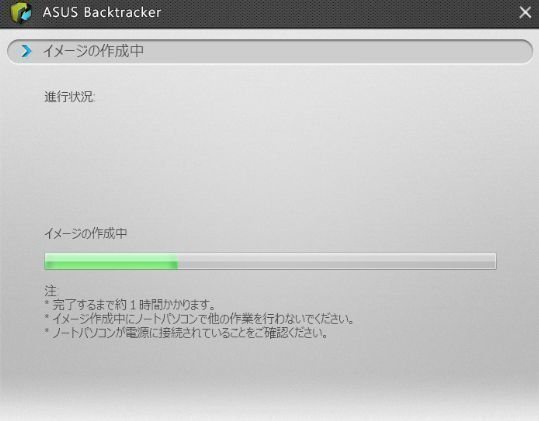The width and height of the screenshot is (539, 421).
Task: Click the ASUS Backtracker title text
Action: click(102, 12)
